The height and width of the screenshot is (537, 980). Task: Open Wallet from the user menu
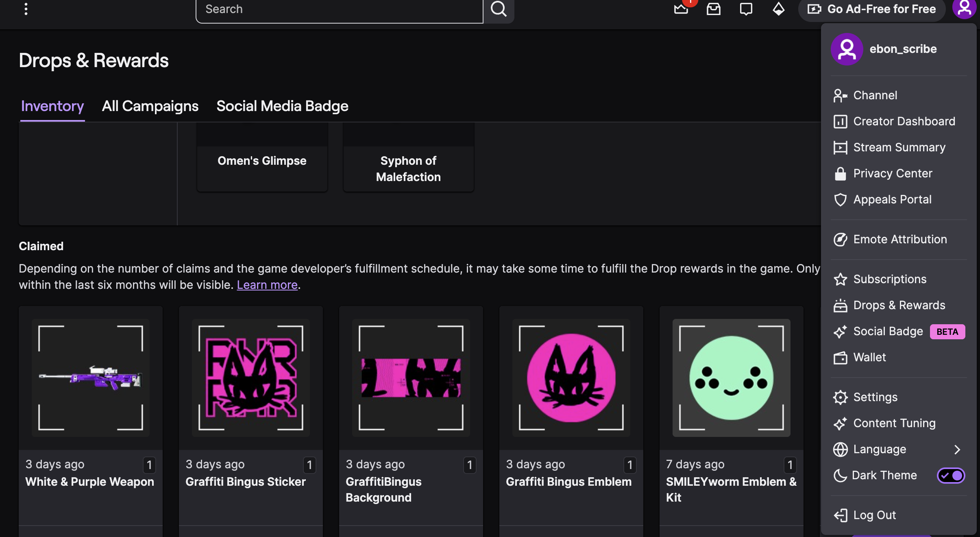pyautogui.click(x=869, y=357)
